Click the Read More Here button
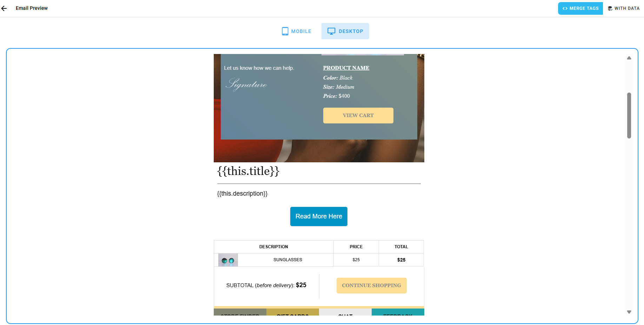This screenshot has height=325, width=644. pos(319,216)
